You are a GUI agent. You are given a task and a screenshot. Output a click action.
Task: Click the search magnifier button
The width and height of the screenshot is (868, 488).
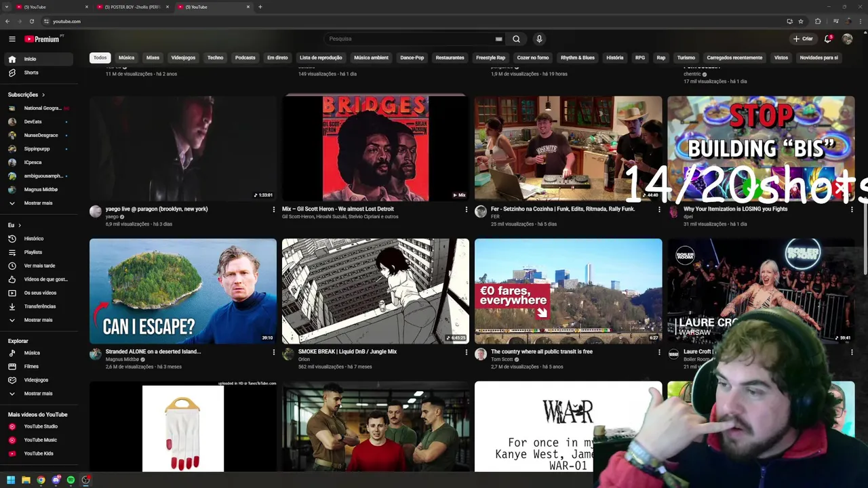click(x=516, y=39)
